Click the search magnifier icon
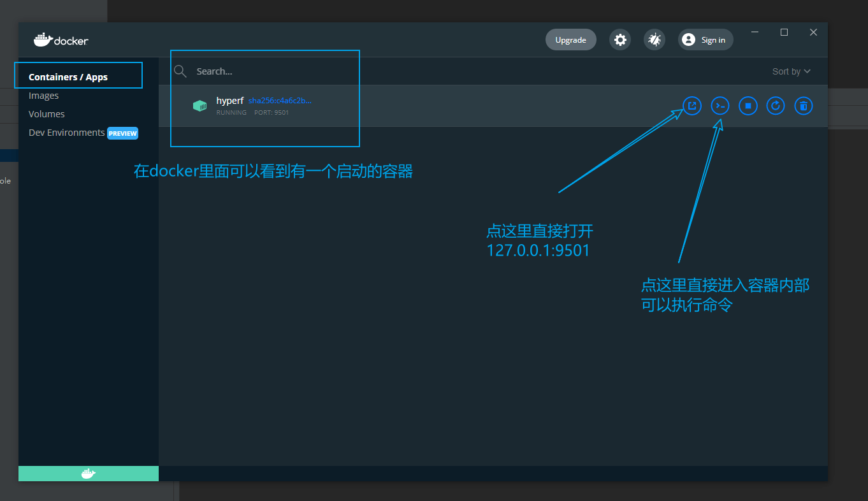Viewport: 868px width, 501px height. [180, 71]
